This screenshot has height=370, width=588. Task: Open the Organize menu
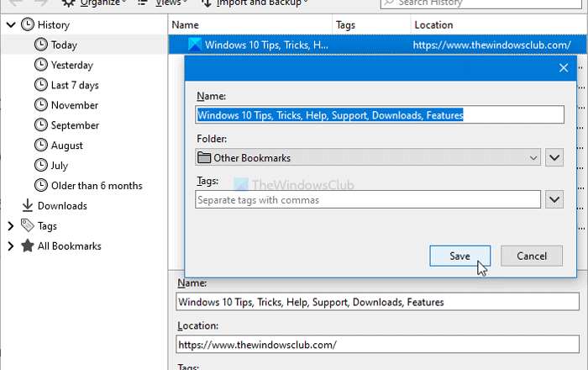click(102, 3)
